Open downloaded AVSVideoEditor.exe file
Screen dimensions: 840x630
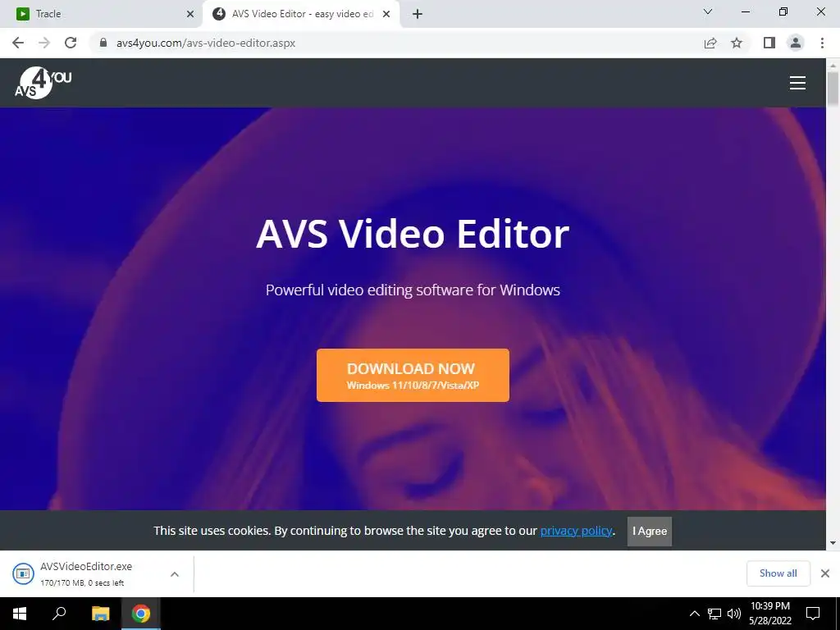(85, 573)
